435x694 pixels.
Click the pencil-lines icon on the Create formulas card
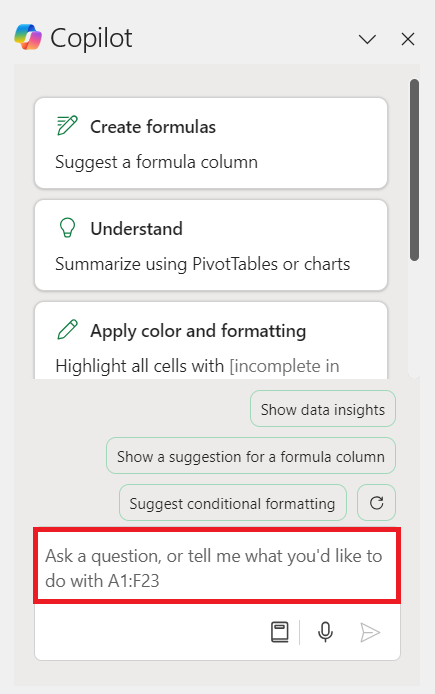pos(67,126)
